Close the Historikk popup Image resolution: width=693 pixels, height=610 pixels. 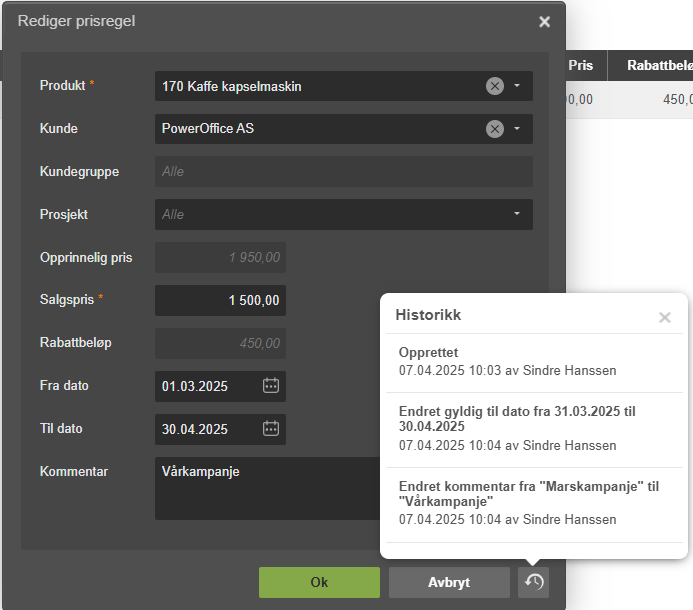(x=664, y=317)
